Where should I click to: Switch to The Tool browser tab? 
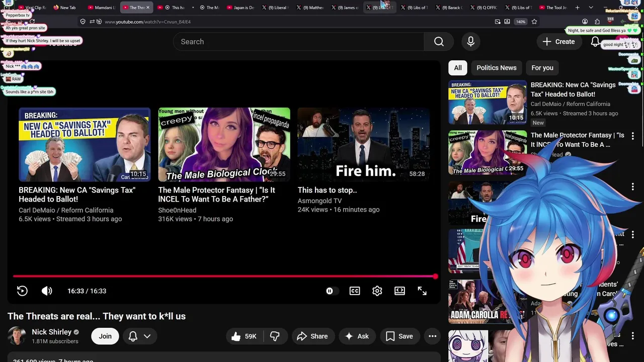[552, 8]
